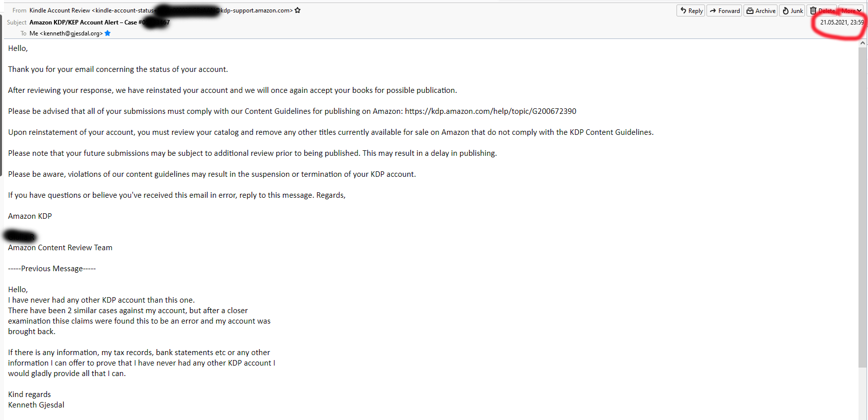Click the vertical scrollbar thumb
Image resolution: width=868 pixels, height=420 pixels.
[x=862, y=200]
